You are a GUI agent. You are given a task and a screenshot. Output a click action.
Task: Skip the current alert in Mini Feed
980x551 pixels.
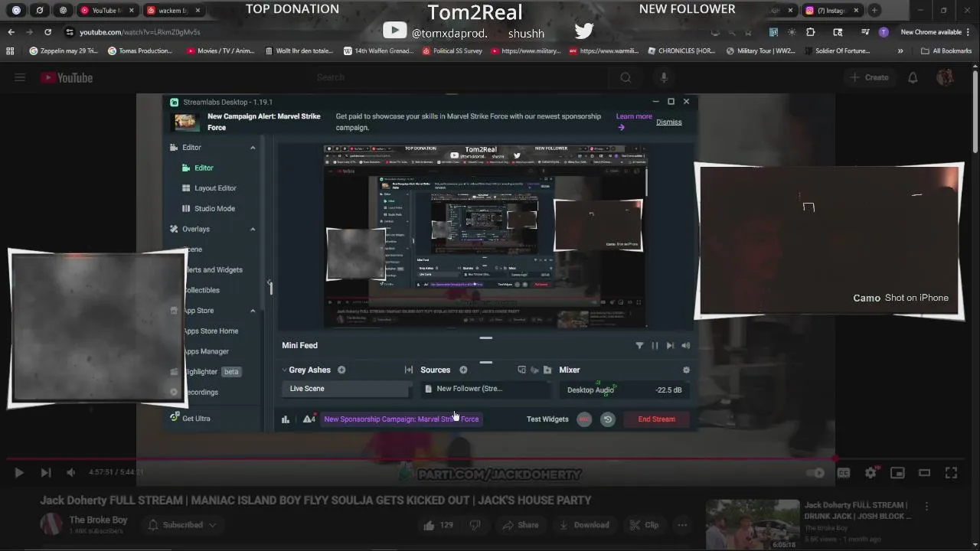coord(670,345)
